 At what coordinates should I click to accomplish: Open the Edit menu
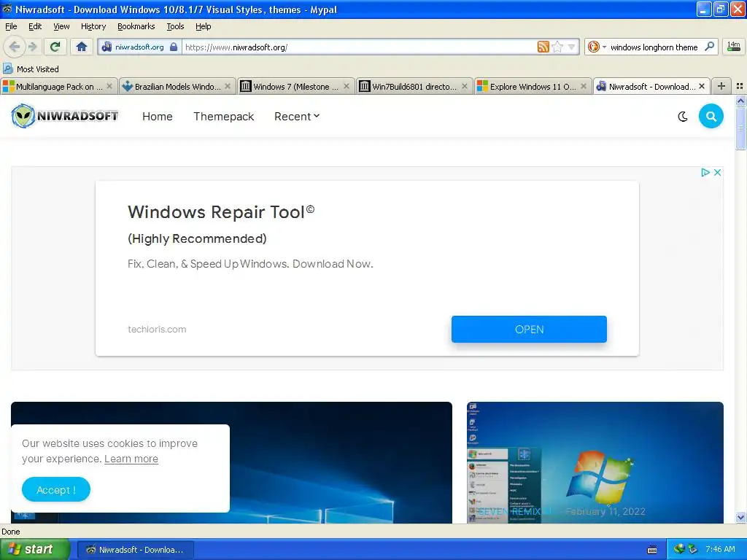(35, 26)
